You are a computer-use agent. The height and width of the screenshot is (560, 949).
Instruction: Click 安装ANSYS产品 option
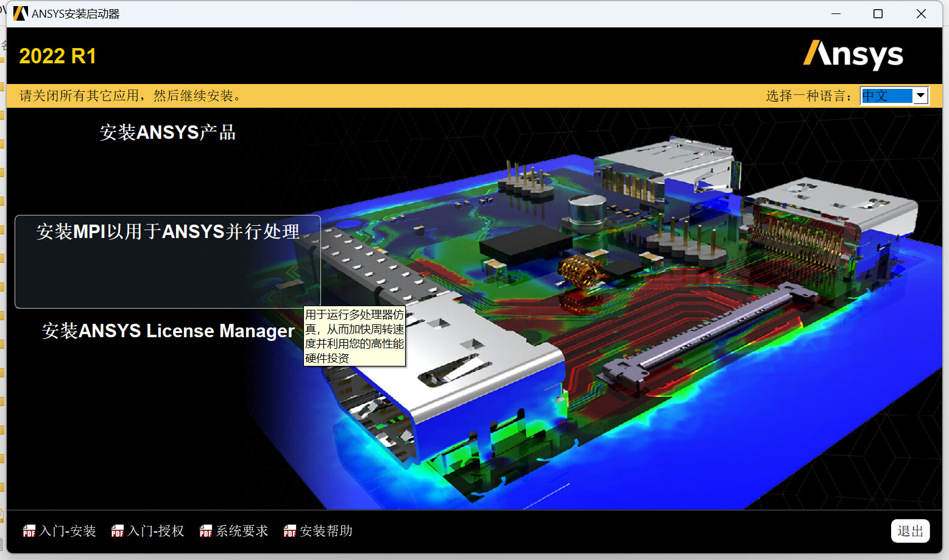168,132
